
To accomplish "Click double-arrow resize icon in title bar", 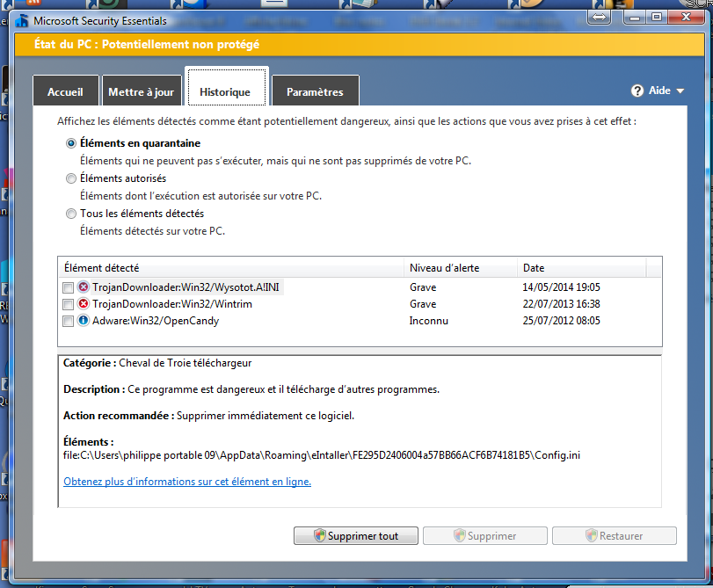I will click(600, 18).
